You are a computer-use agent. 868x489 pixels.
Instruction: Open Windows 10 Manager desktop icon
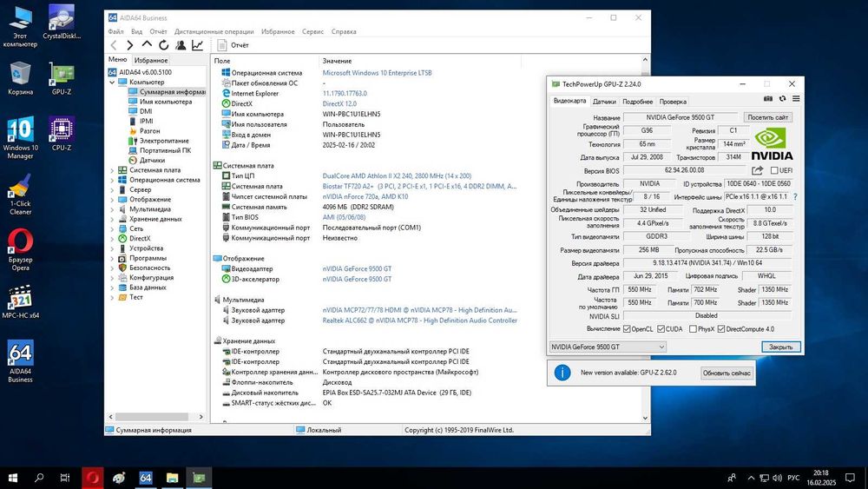point(21,137)
